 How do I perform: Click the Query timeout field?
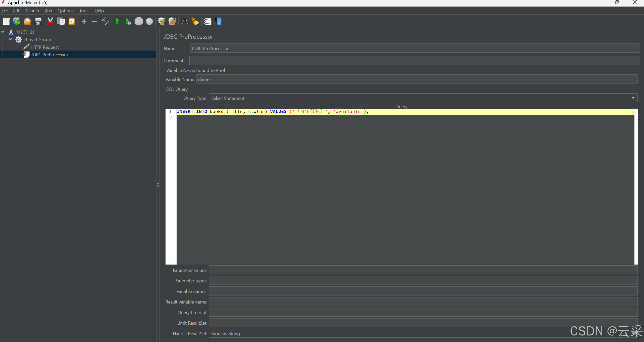423,312
